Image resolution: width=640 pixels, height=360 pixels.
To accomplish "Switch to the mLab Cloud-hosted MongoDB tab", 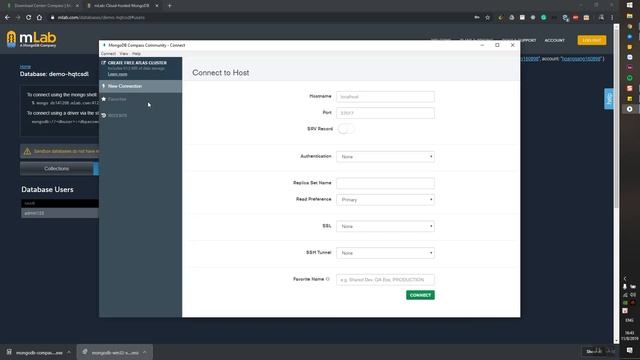I will tap(122, 6).
